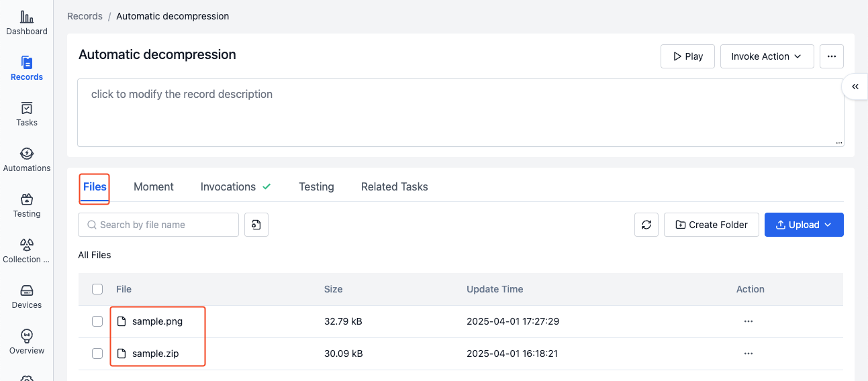Expand the Invoke Action dropdown
Viewport: 868px width, 381px height.
coord(767,56)
